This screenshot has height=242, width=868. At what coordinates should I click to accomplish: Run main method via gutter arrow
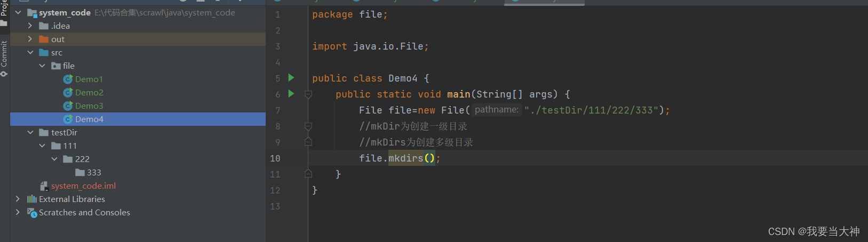[x=291, y=94]
